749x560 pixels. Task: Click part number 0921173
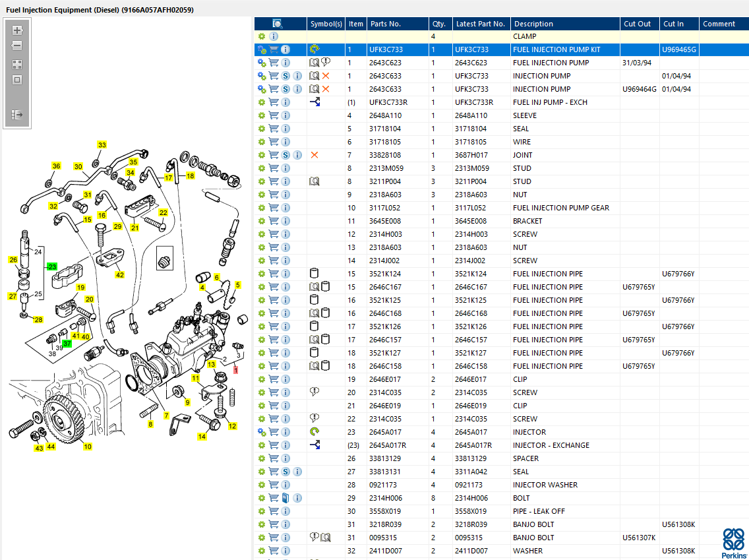click(x=382, y=485)
